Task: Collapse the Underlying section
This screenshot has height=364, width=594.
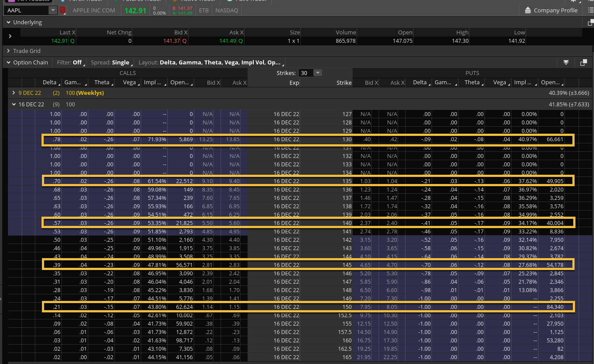Action: coord(8,23)
